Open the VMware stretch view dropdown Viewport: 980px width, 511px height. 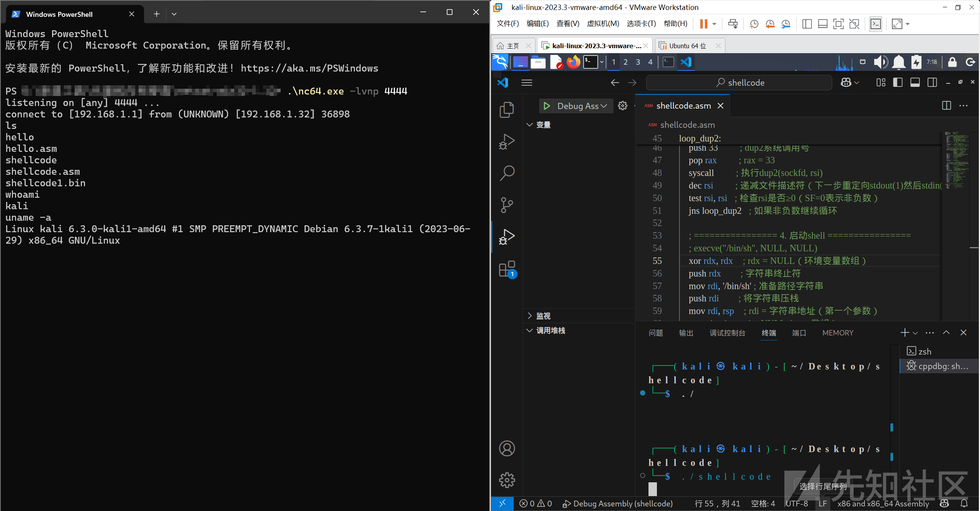point(908,24)
